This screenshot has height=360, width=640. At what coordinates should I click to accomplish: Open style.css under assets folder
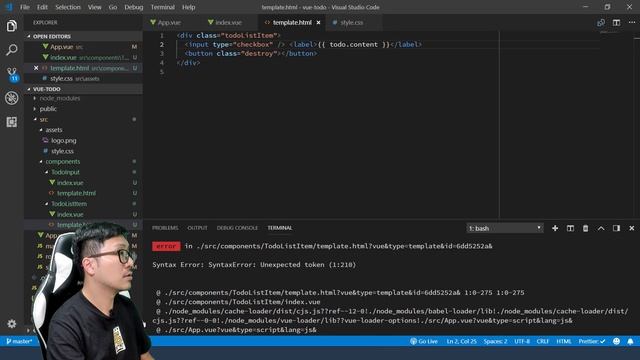coord(62,151)
